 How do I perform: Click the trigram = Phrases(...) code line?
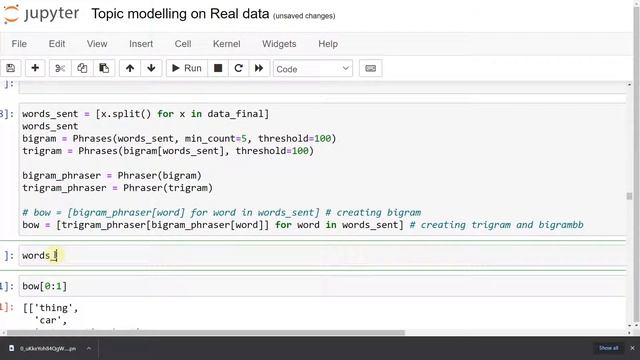pos(168,151)
